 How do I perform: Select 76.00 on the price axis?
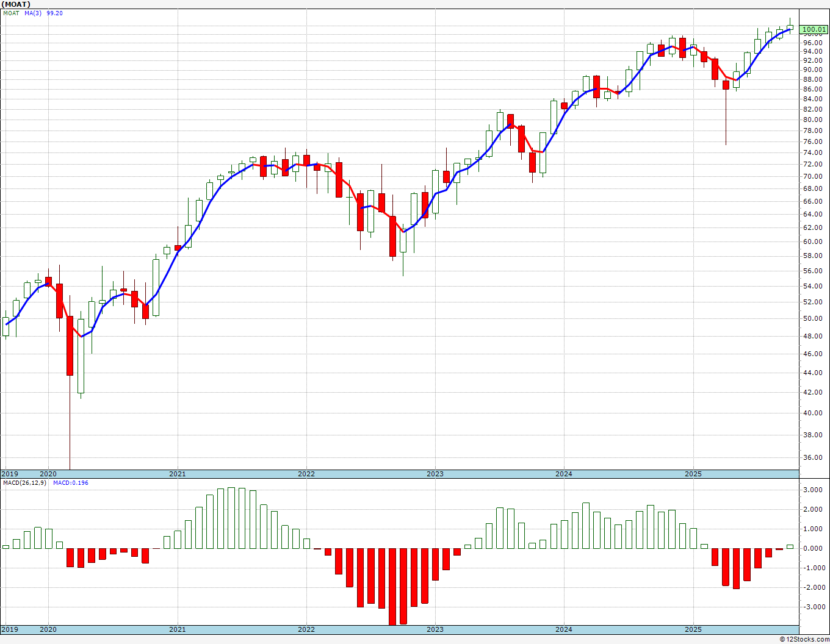(812, 142)
